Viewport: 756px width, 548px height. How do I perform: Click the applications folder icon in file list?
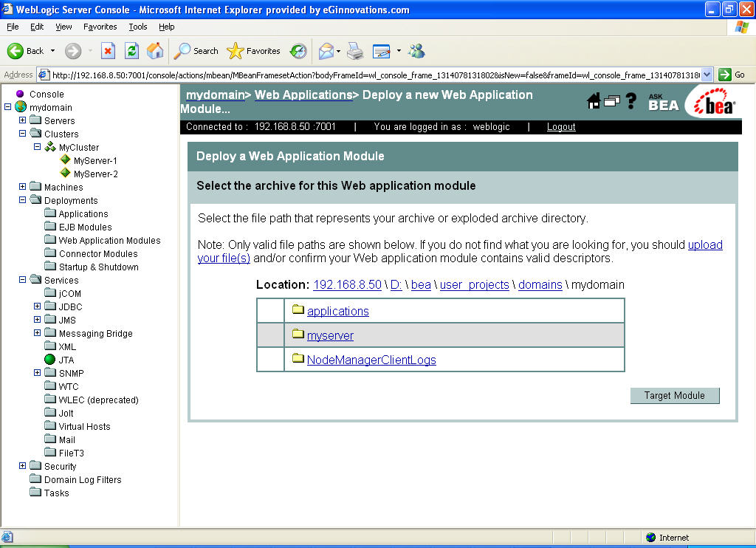click(298, 309)
